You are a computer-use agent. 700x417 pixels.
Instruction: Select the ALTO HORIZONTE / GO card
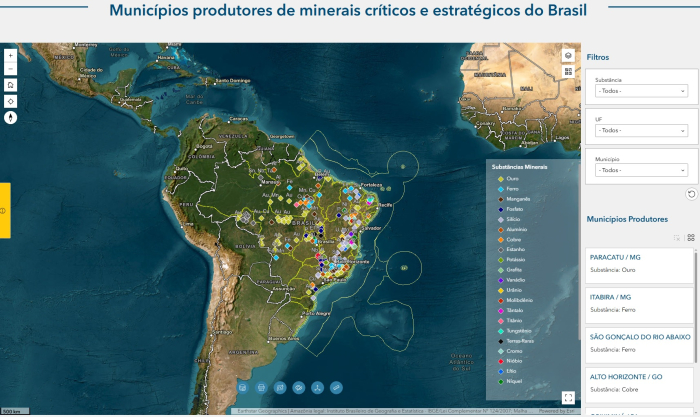[x=639, y=384]
